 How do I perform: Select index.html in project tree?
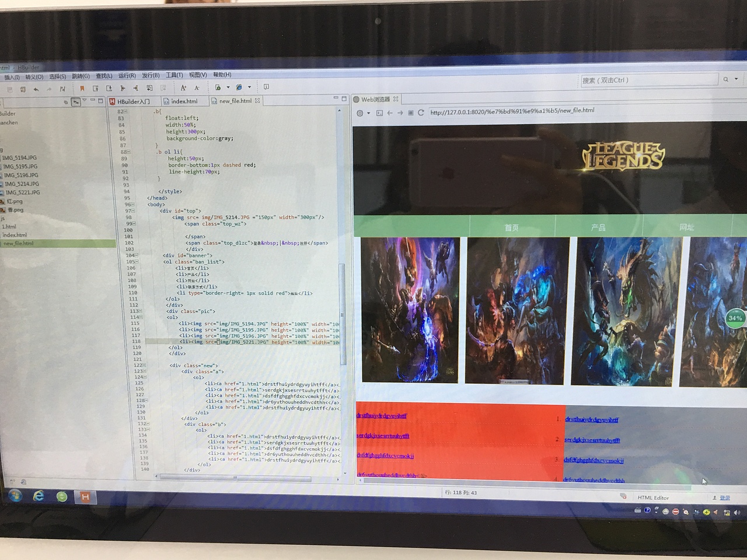click(15, 235)
